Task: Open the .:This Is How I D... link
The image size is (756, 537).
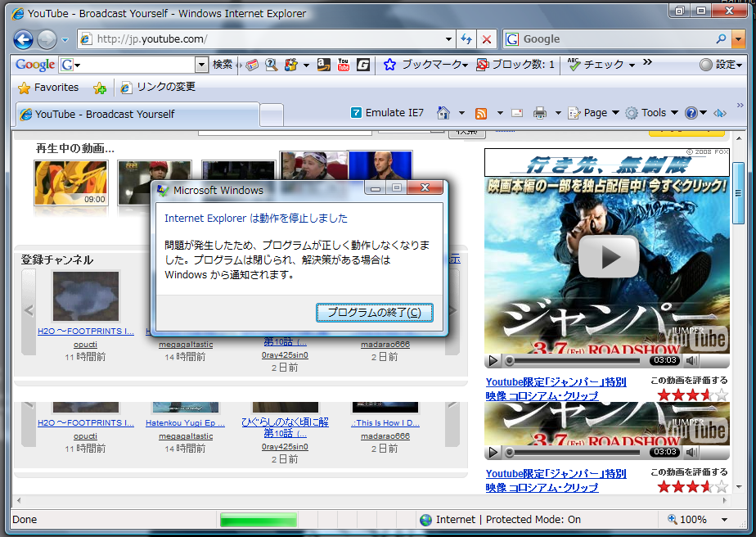Action: coord(385,423)
